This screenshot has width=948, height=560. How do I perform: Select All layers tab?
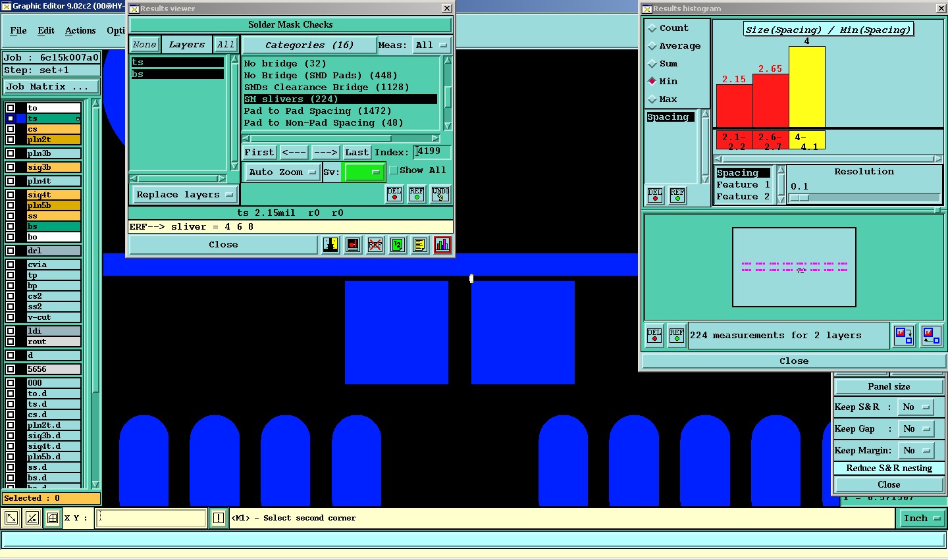226,45
